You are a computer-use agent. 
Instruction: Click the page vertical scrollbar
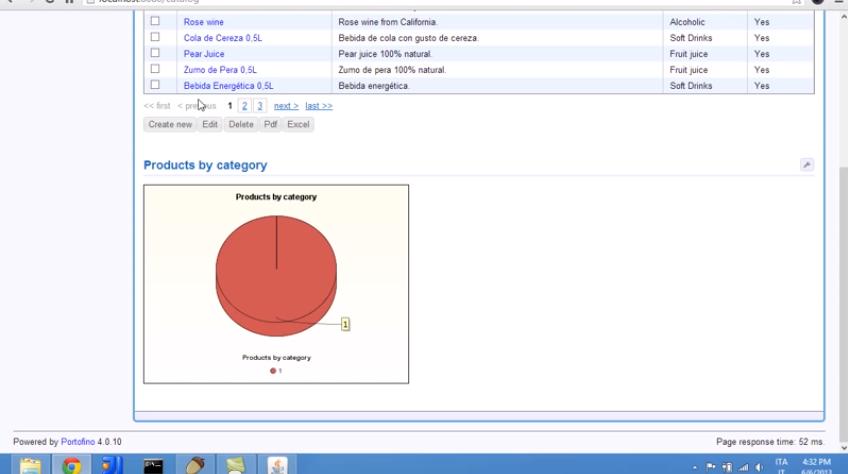tap(843, 303)
